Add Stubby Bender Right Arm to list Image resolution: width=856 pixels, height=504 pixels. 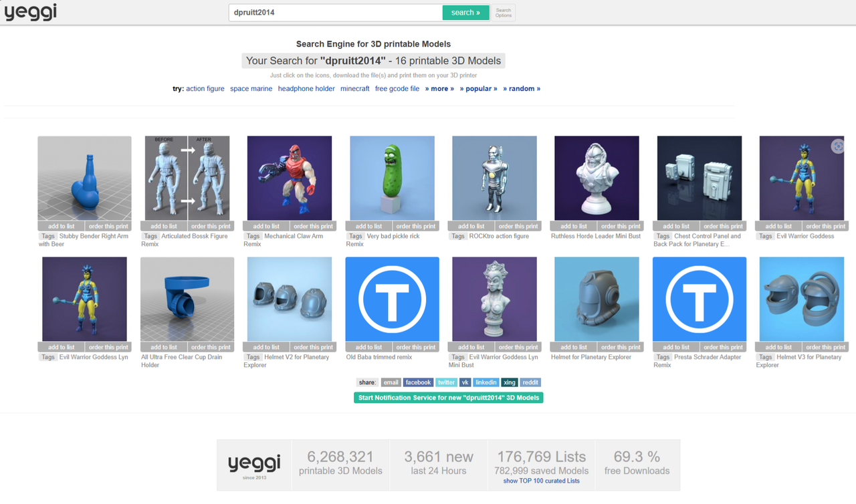click(x=62, y=226)
